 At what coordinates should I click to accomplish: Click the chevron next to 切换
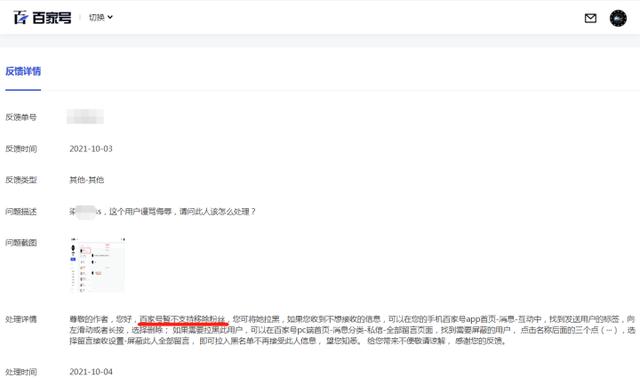[110, 17]
